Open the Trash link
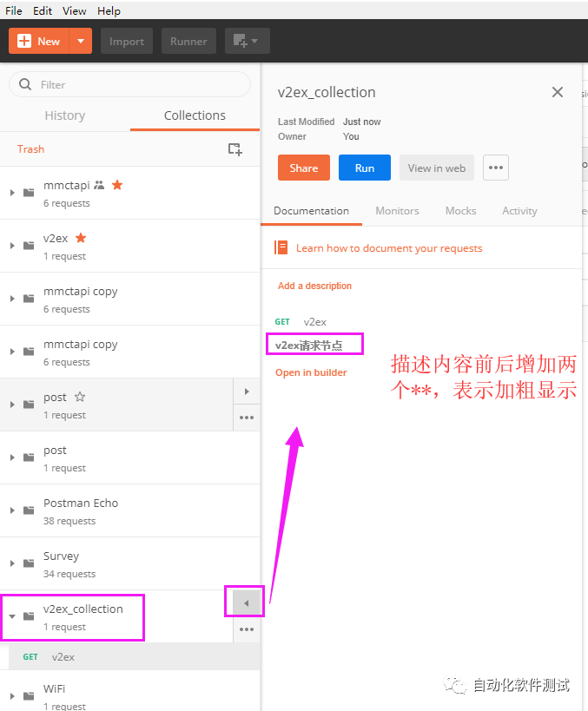The image size is (588, 711). 31,148
